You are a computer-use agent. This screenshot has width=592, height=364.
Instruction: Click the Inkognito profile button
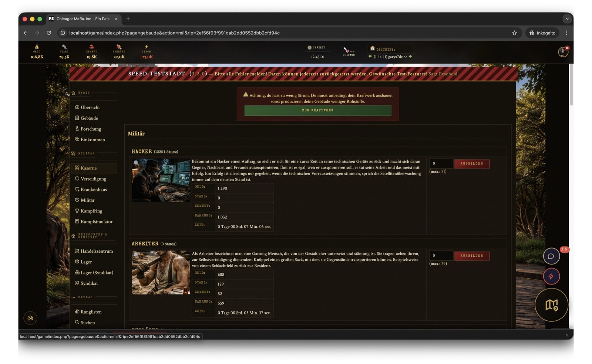point(542,33)
